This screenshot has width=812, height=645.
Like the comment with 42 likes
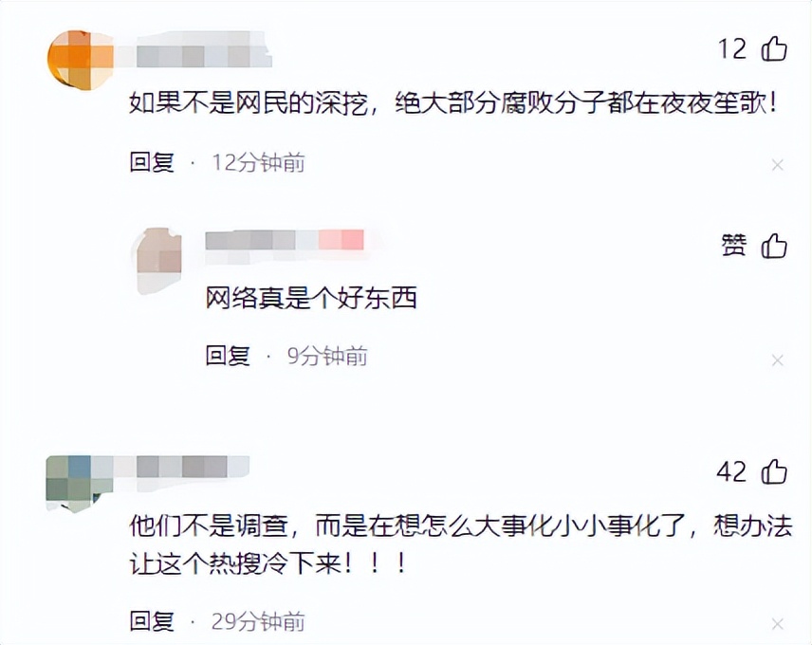[774, 471]
